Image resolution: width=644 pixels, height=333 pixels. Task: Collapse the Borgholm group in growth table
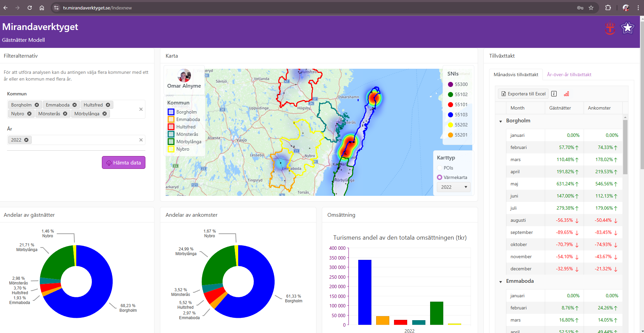[501, 121]
